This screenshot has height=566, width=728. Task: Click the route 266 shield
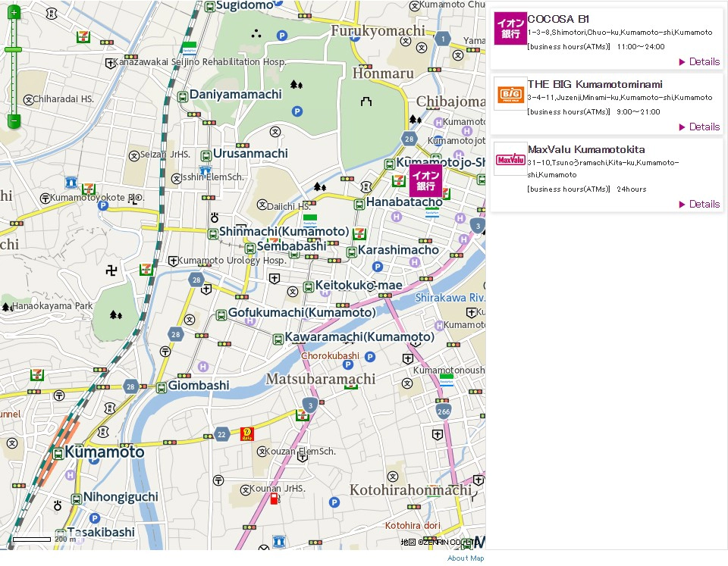pyautogui.click(x=444, y=411)
